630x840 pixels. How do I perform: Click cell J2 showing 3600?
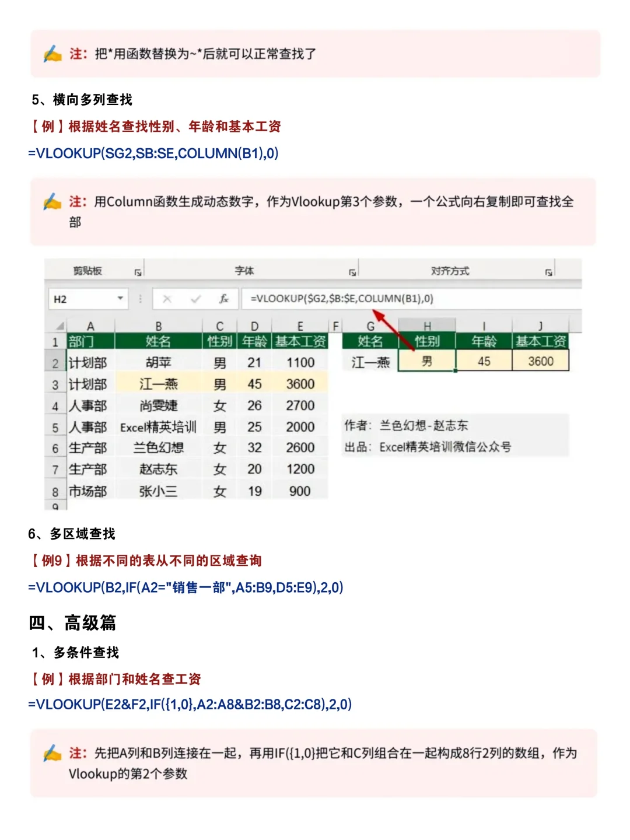tap(540, 360)
